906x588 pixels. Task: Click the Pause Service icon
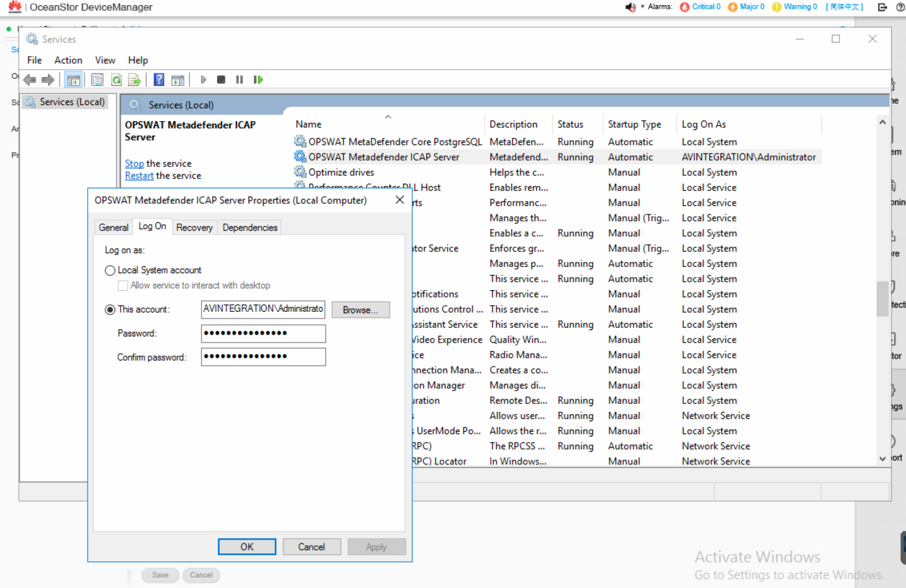tap(239, 80)
